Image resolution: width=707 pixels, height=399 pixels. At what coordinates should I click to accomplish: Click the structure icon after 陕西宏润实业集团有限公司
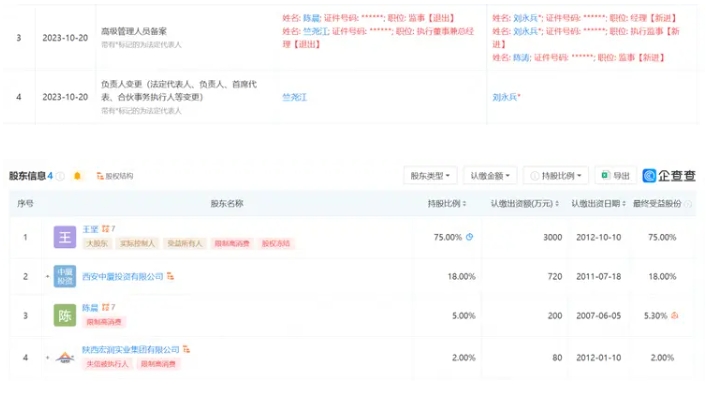click(186, 349)
